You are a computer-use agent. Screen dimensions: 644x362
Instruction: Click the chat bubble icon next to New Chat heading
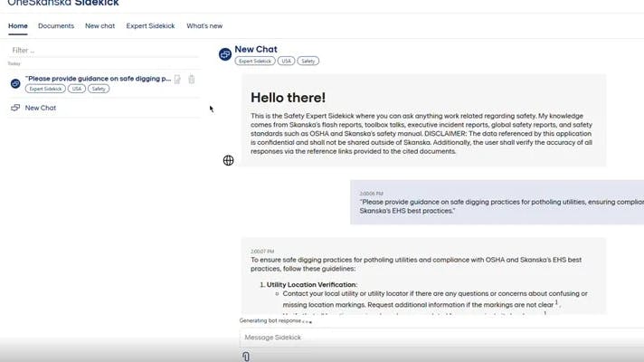coord(225,54)
